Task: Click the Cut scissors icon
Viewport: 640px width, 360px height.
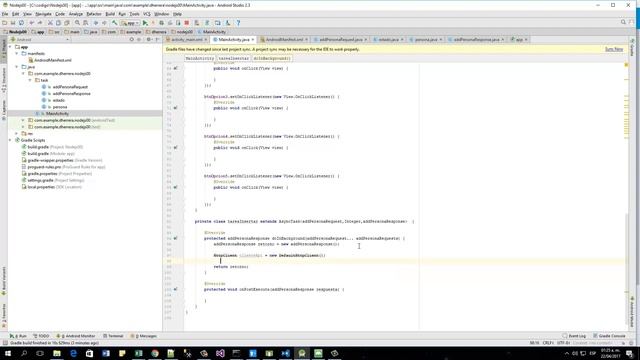Action: coord(50,23)
